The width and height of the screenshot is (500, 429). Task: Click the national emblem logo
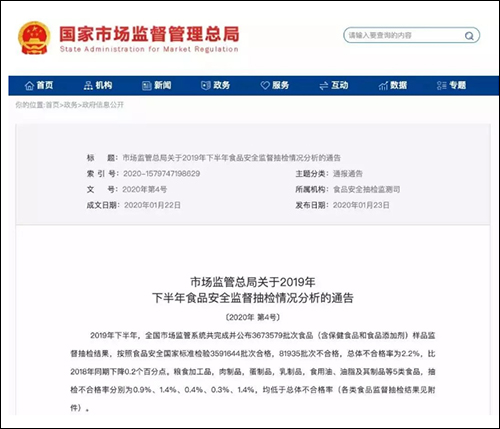tap(34, 38)
